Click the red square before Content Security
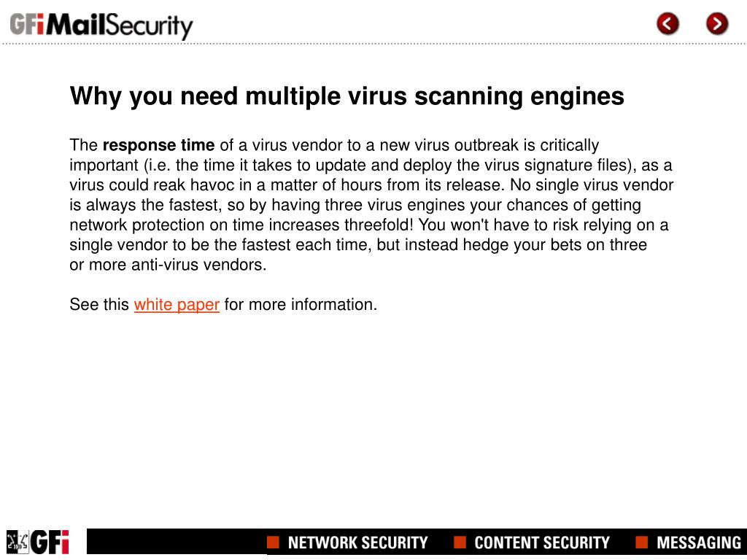 (460, 542)
